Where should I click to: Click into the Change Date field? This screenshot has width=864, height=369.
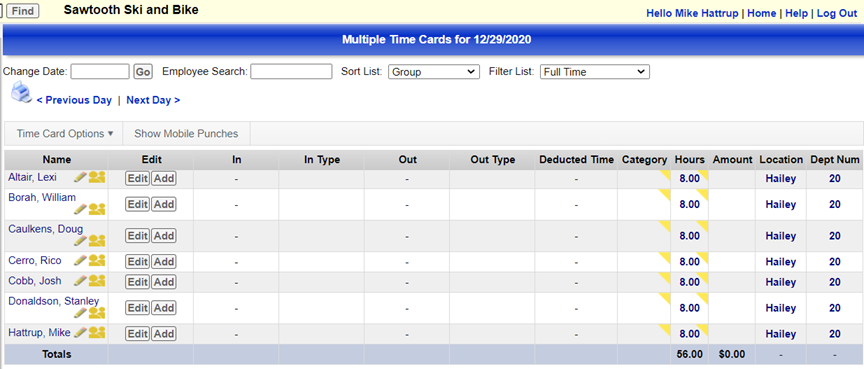(100, 72)
